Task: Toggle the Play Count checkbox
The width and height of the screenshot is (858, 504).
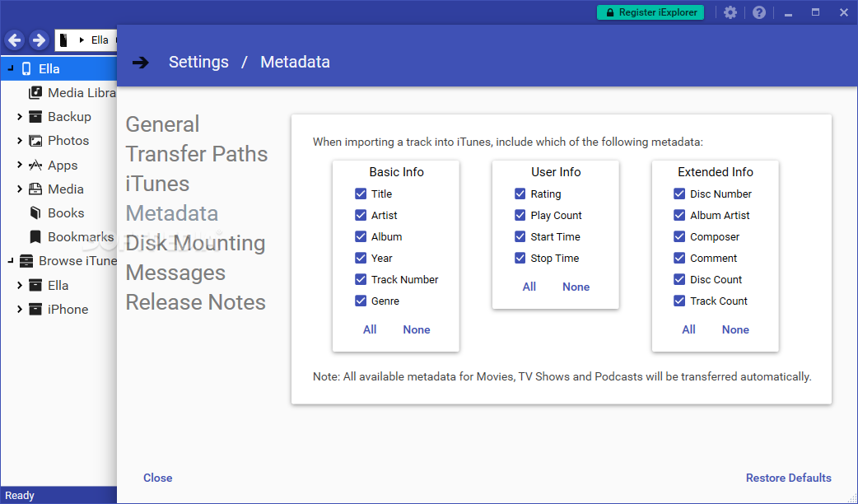Action: (x=520, y=215)
